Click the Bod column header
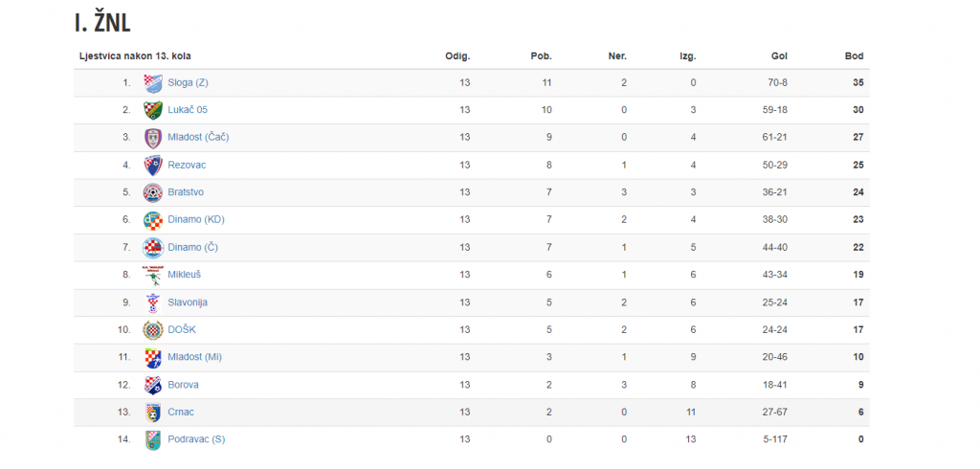980x469 pixels. 855,56
